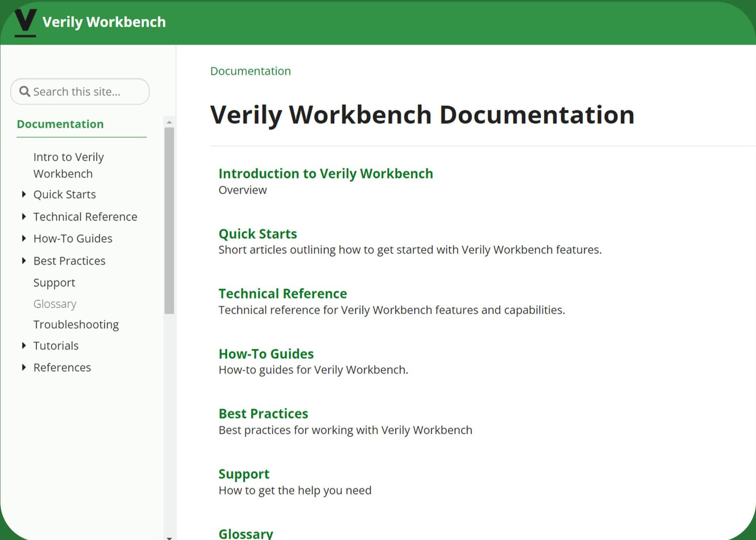The image size is (756, 540).
Task: Click the Verily Workbench Documentation page heading
Action: click(x=422, y=115)
